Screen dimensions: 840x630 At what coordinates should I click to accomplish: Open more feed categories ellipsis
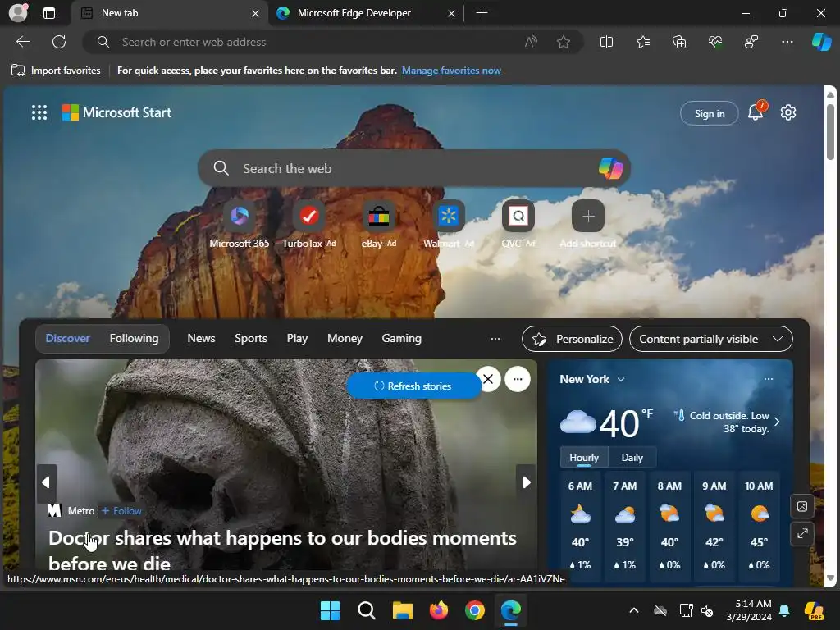(495, 339)
